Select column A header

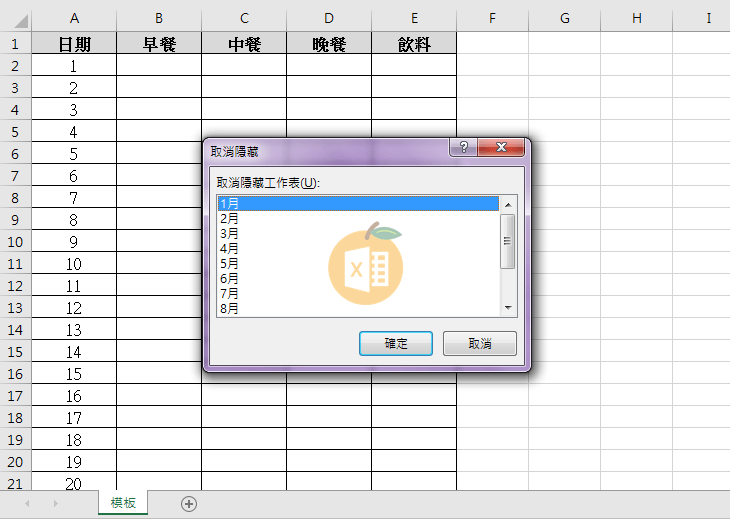pos(74,19)
